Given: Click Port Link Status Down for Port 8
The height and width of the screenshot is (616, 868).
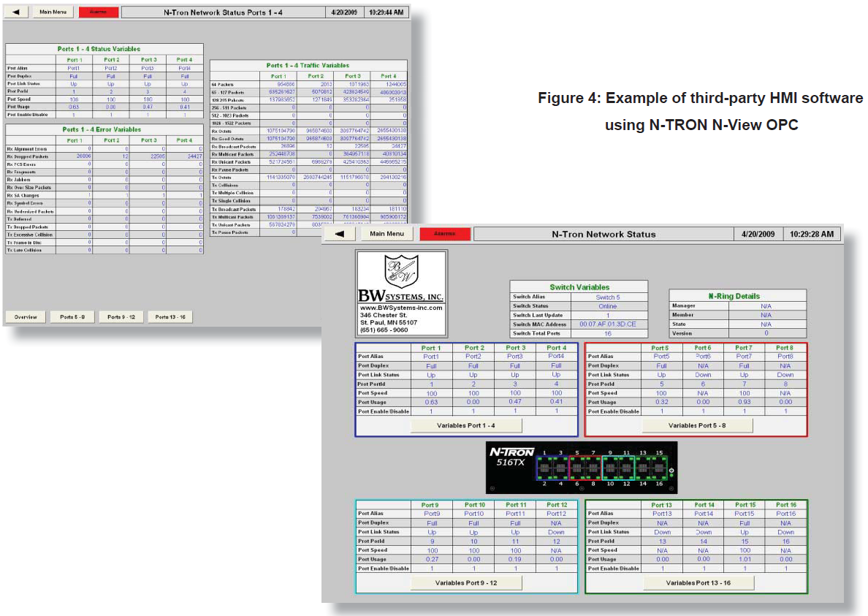Looking at the screenshot, I should point(785,375).
